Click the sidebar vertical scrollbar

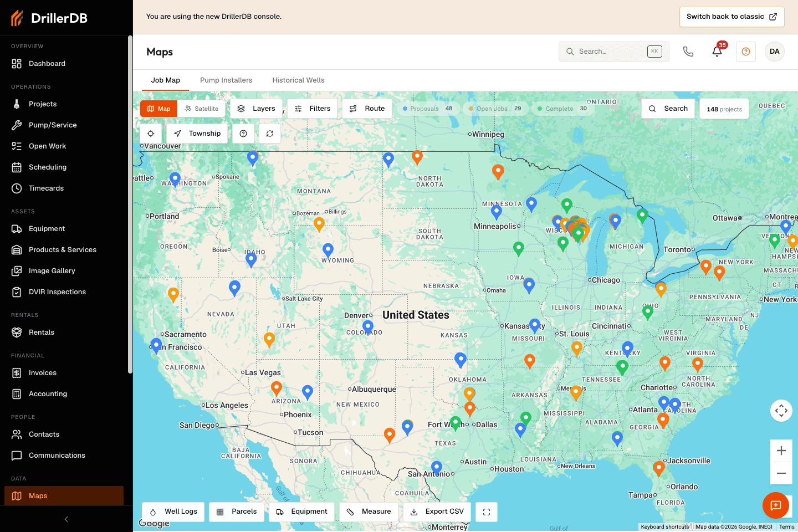pos(130,205)
